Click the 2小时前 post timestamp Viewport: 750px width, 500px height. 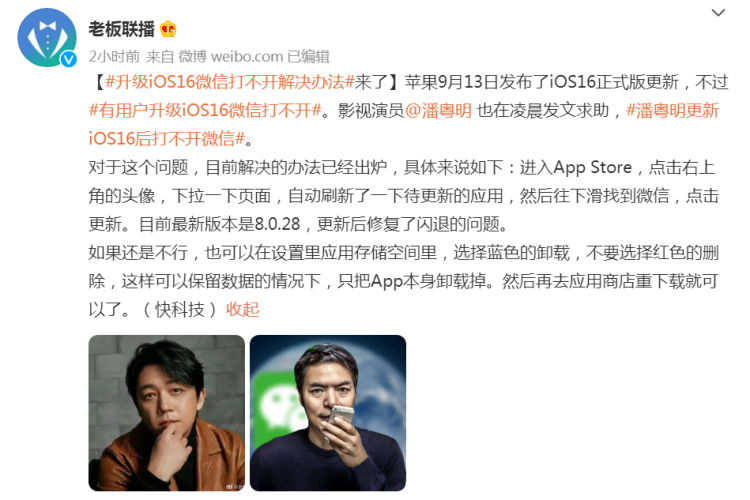coord(114,56)
